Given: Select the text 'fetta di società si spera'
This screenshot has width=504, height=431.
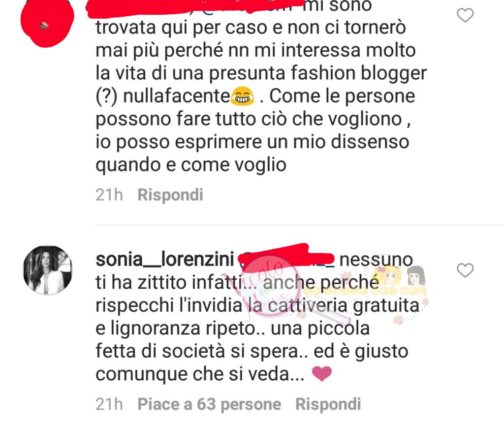Looking at the screenshot, I should coord(197,351).
